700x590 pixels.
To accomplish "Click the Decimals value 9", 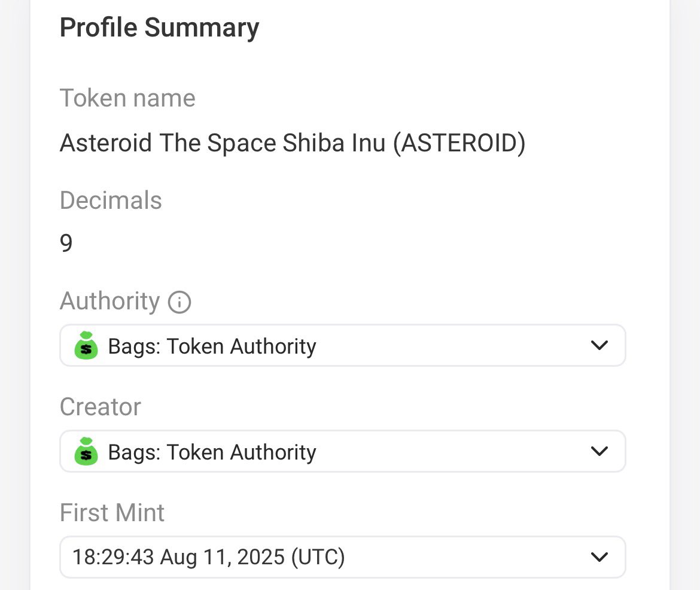I will click(x=66, y=244).
